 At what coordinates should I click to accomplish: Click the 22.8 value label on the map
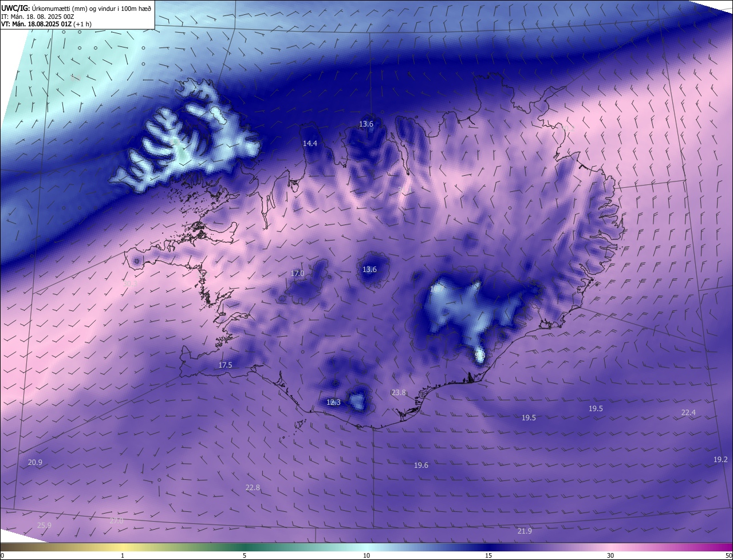tap(253, 488)
